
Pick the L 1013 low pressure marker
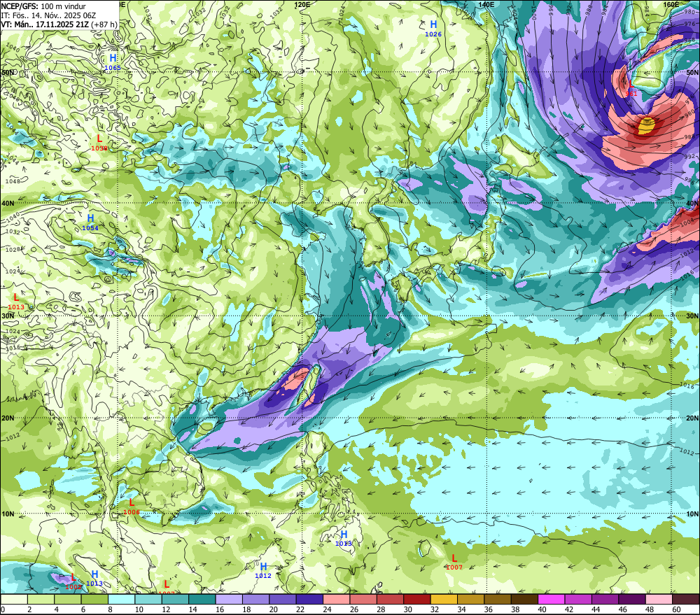[x=16, y=301]
